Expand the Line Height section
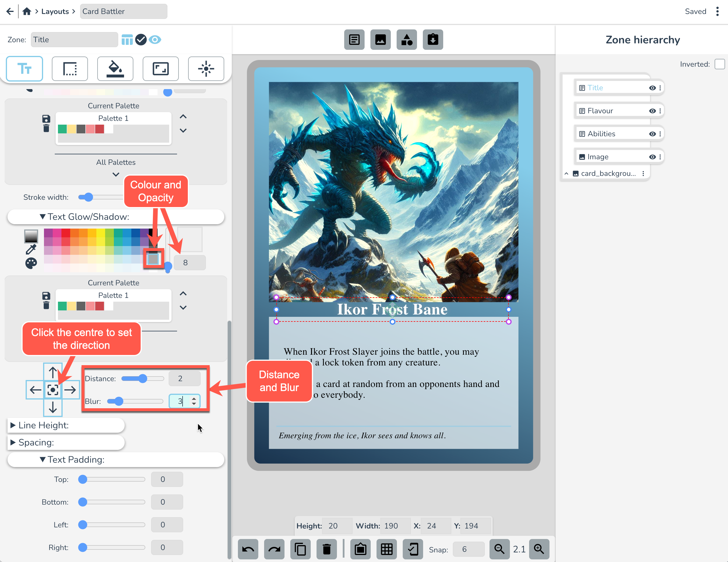Viewport: 728px width, 562px height. point(43,425)
